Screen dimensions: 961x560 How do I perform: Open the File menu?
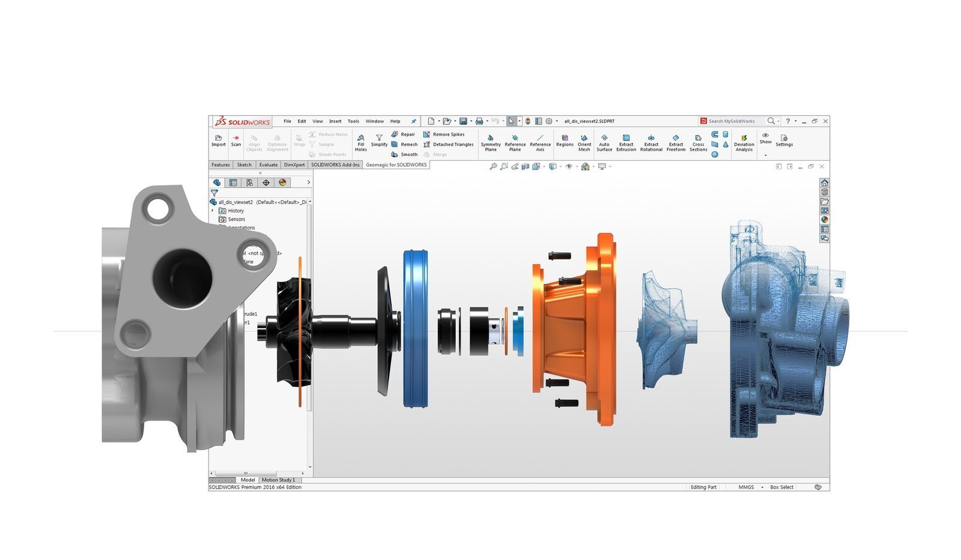coord(287,121)
